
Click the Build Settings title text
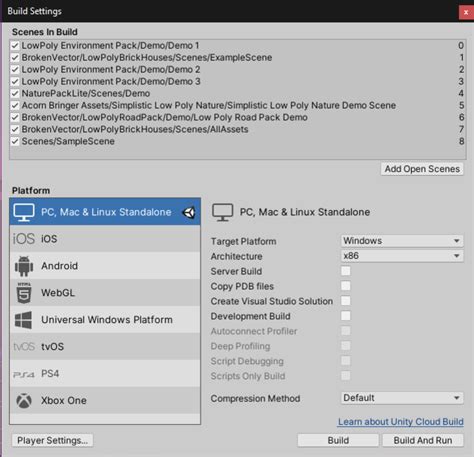[x=34, y=11]
